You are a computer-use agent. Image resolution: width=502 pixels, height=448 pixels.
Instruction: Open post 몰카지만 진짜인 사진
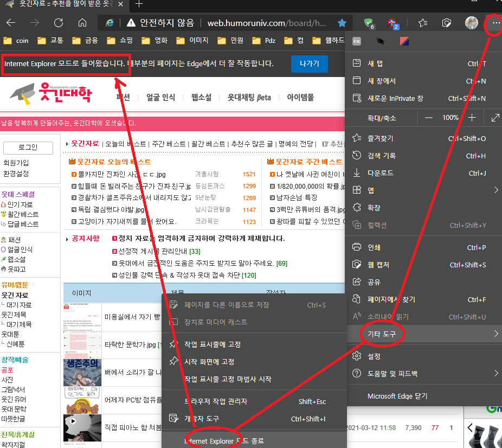tap(122, 175)
